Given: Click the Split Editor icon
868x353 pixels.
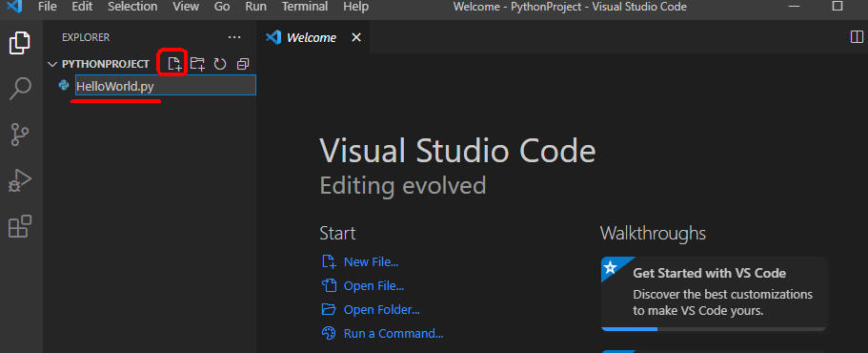Looking at the screenshot, I should 857,37.
